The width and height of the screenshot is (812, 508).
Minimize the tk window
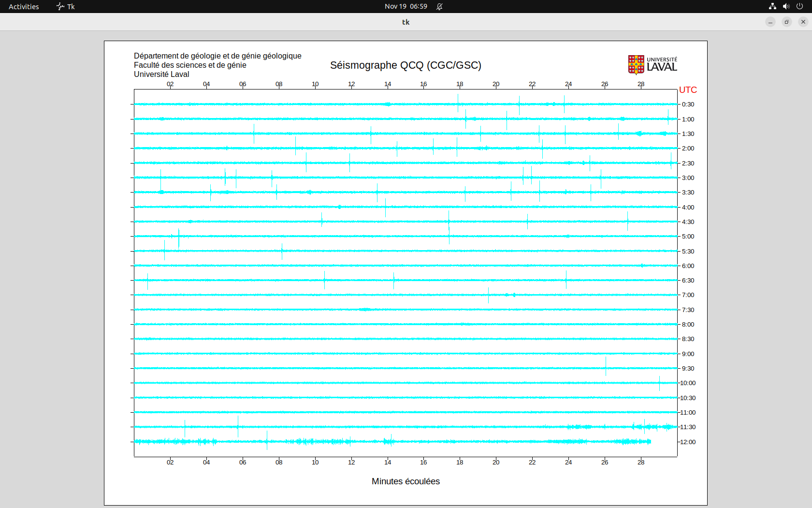770,22
